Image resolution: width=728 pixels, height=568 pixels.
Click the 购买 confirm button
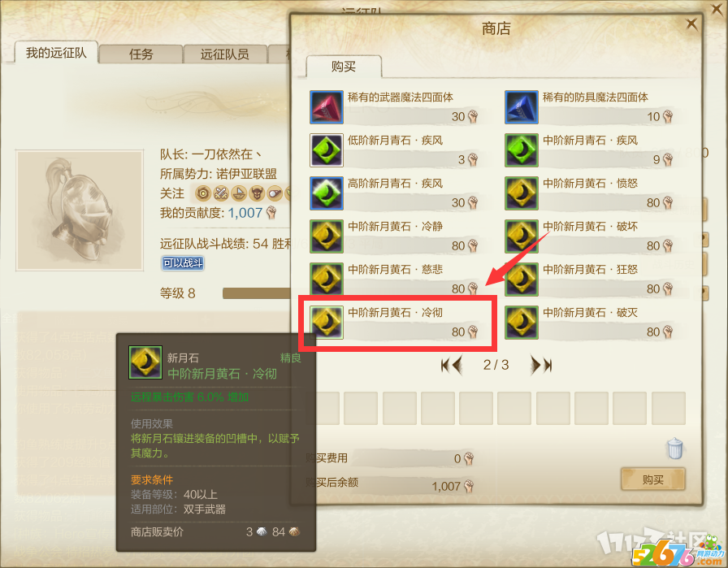(x=652, y=479)
